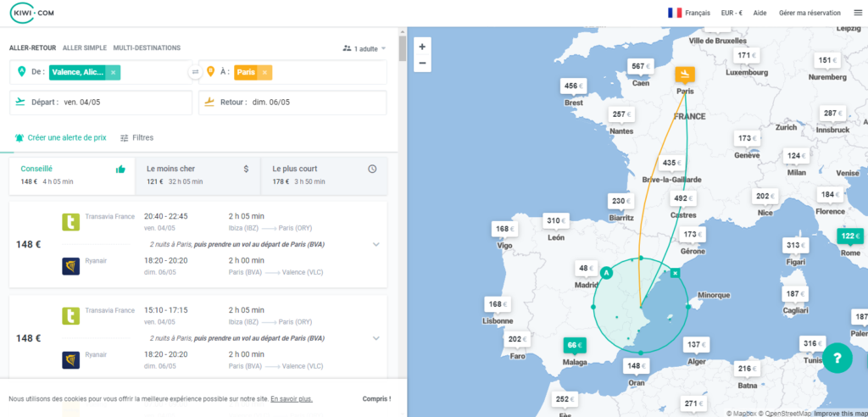This screenshot has height=417, width=868.
Task: Click the radius circle's top edge handle
Action: click(x=641, y=258)
